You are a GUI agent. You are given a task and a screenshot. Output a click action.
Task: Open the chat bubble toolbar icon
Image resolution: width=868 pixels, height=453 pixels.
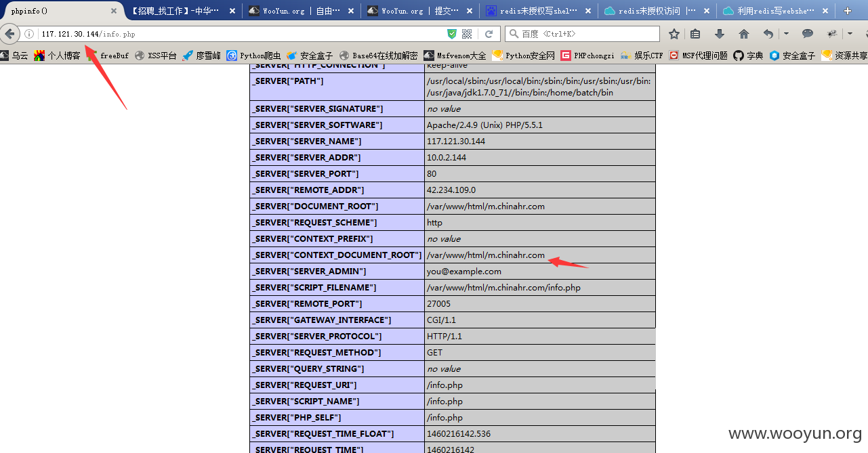(x=808, y=34)
